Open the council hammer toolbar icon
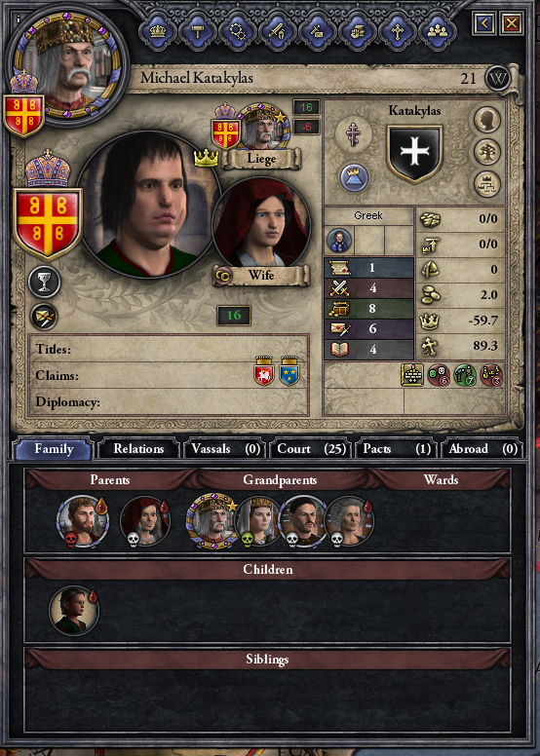The width and height of the screenshot is (540, 756). coord(197,32)
